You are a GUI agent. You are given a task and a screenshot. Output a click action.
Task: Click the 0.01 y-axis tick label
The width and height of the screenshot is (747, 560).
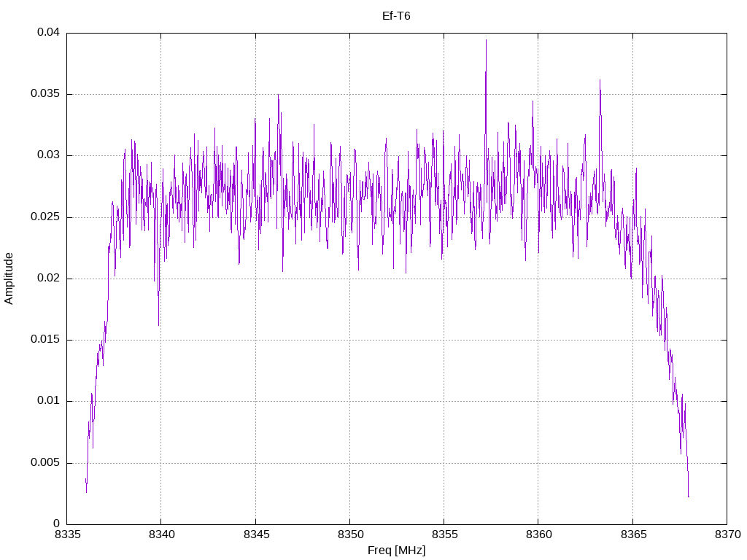[49, 401]
